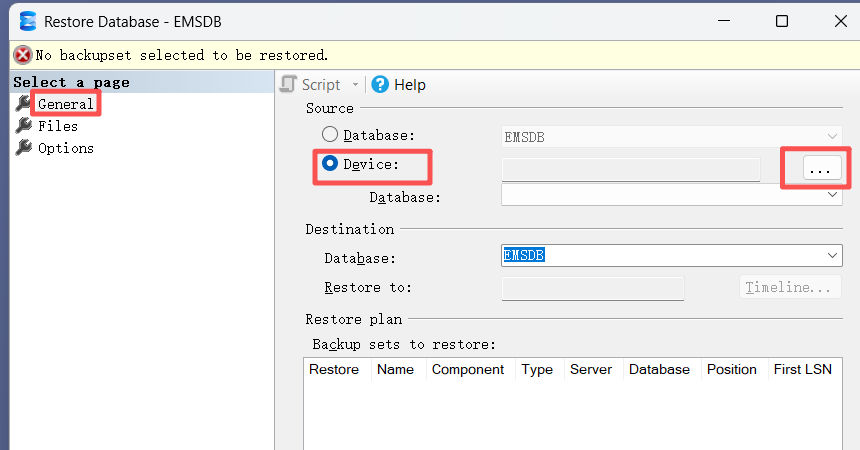Screen dimensions: 860x450
Task: Click the wrench icon beside Options
Action: [x=24, y=148]
